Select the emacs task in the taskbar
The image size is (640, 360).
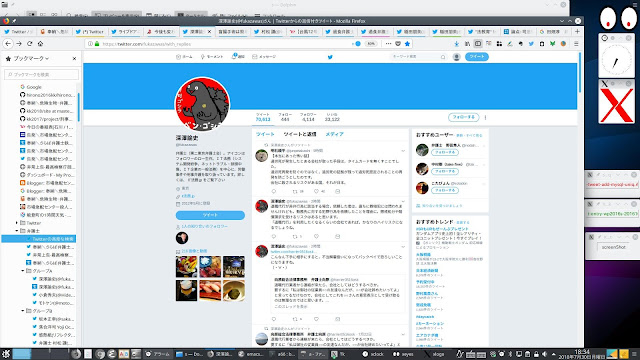coord(251,354)
